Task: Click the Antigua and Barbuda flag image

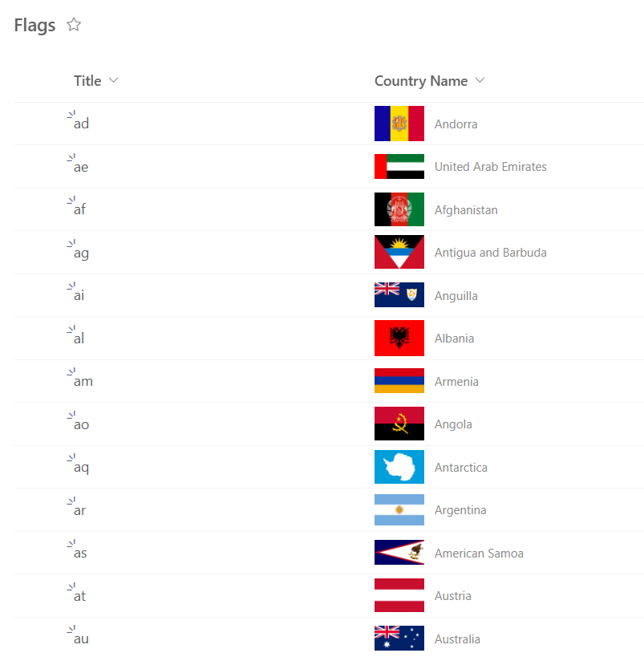Action: pyautogui.click(x=399, y=252)
